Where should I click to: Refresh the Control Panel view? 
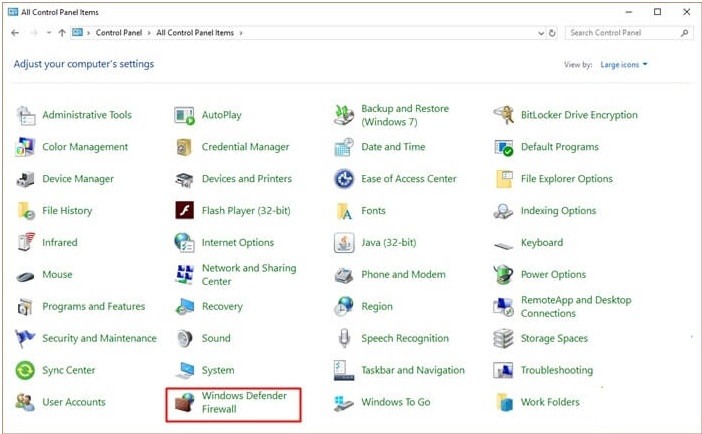(552, 33)
